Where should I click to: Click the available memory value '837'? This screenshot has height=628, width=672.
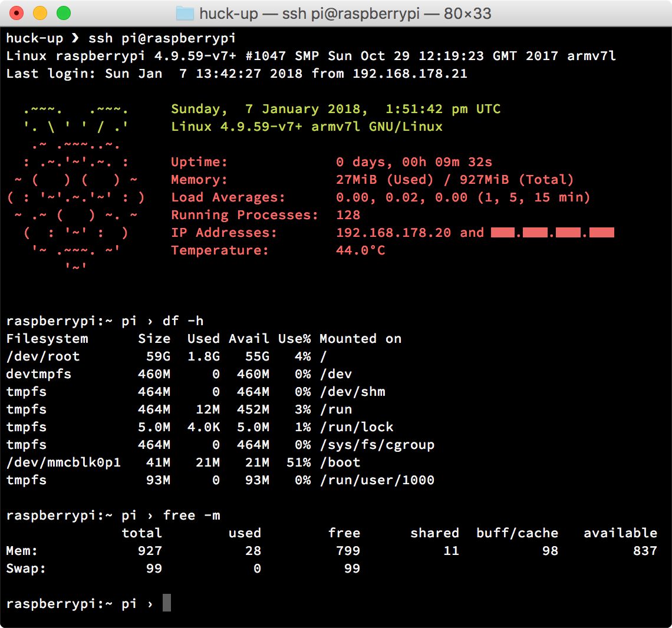point(645,551)
